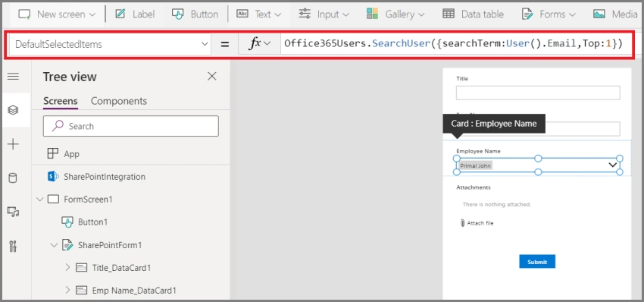Switch to the Components tab
644x302 pixels.
click(x=119, y=101)
